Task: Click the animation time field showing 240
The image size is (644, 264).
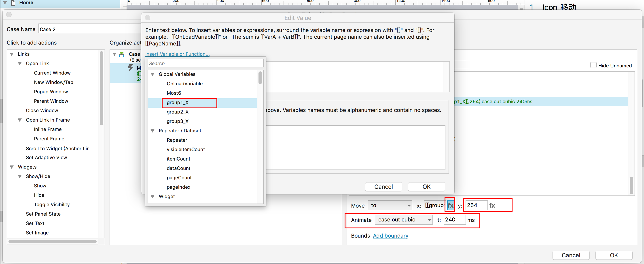Action: pyautogui.click(x=454, y=220)
